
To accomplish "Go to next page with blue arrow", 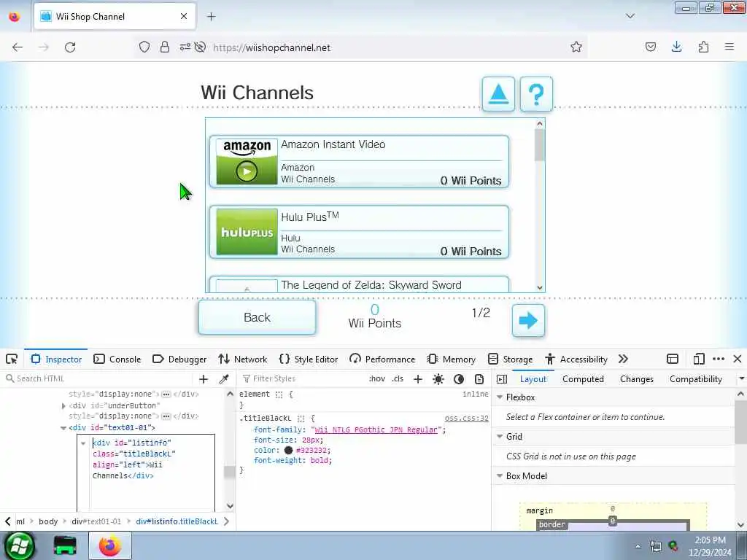I will tap(528, 321).
